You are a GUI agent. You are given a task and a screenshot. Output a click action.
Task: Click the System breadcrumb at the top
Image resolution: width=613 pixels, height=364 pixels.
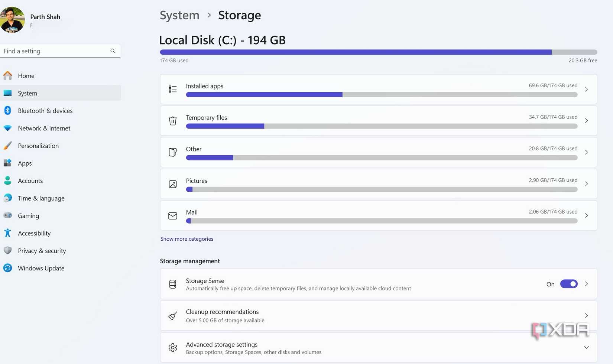[x=179, y=15]
